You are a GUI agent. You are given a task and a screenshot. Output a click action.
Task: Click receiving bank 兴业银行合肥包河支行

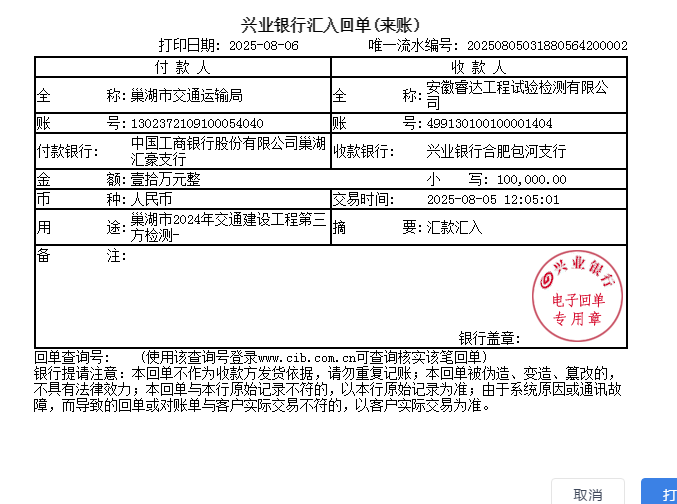pyautogui.click(x=496, y=152)
